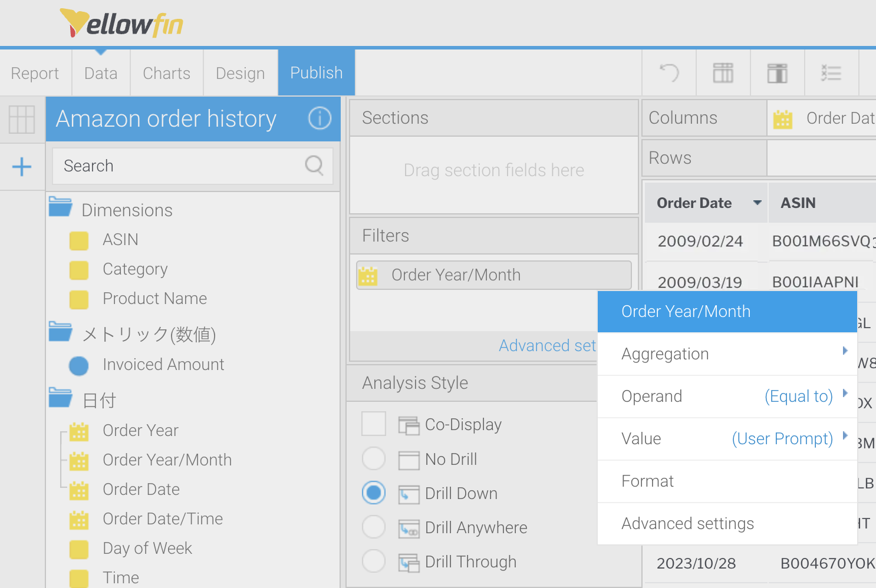Switch to the Design tab
The image size is (876, 588).
(x=241, y=73)
